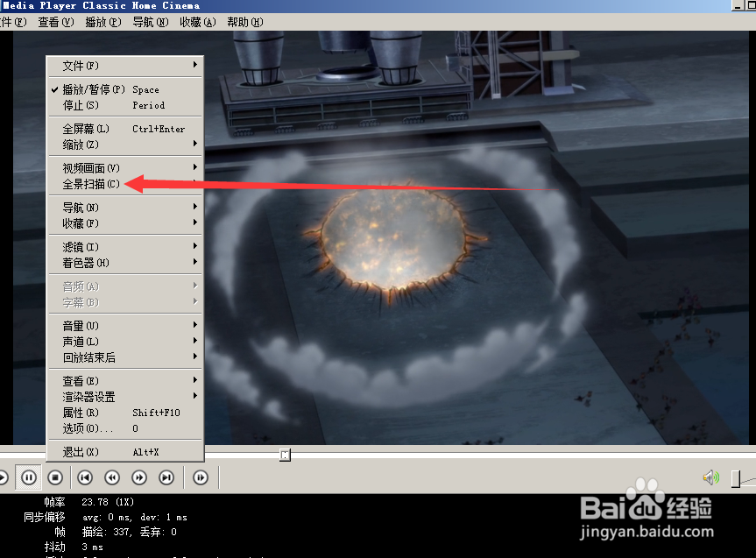Click the 同步偏移 avg/dev status line

105,517
